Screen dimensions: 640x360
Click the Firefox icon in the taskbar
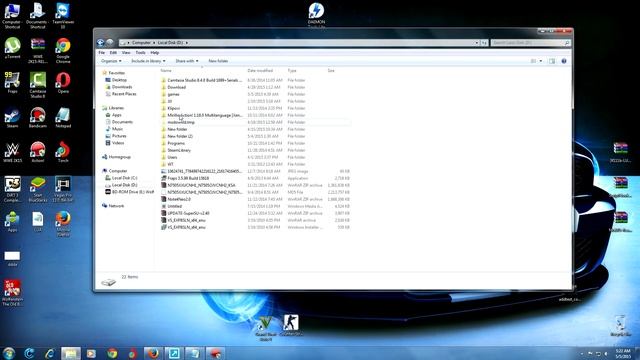coord(153,353)
